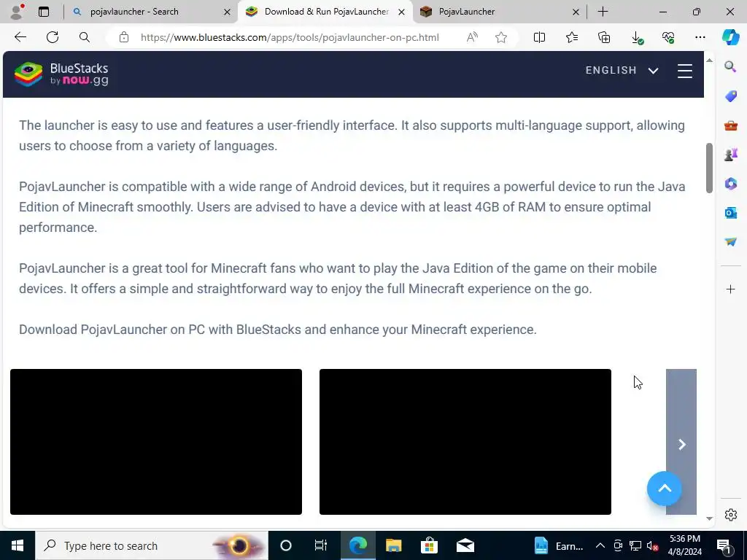The image size is (747, 560).
Task: Close the Download & Run PojavLauncher tab
Action: click(402, 12)
